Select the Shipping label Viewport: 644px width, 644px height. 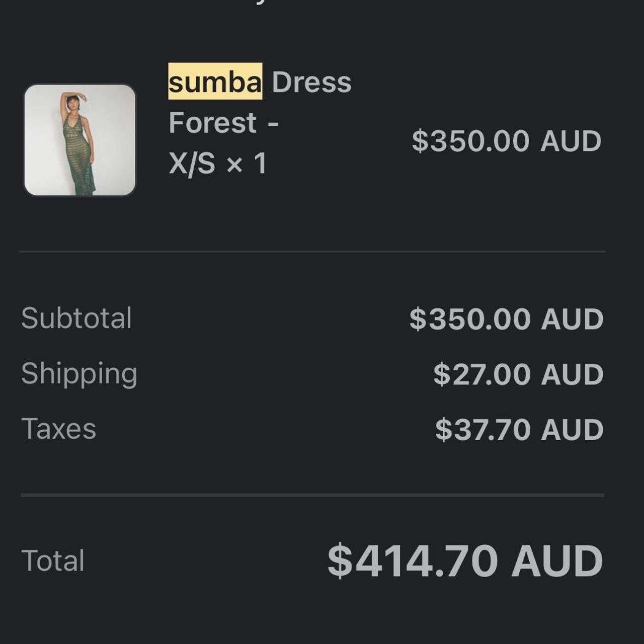(x=79, y=374)
